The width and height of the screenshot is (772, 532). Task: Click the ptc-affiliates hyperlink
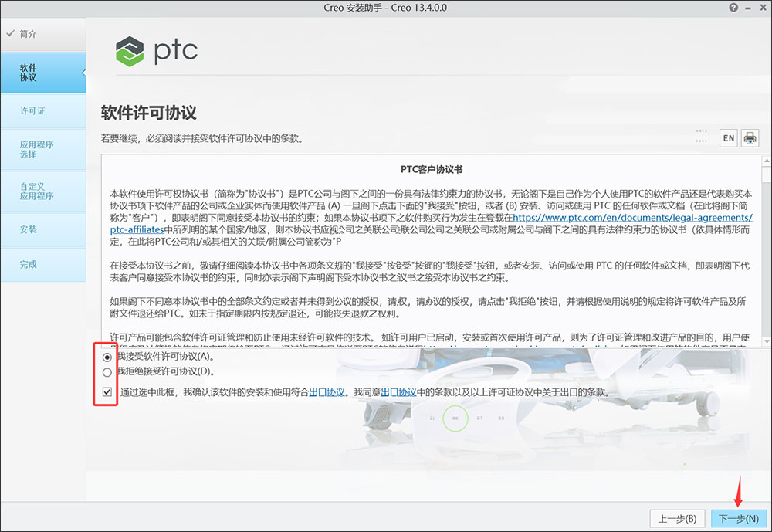(x=137, y=229)
